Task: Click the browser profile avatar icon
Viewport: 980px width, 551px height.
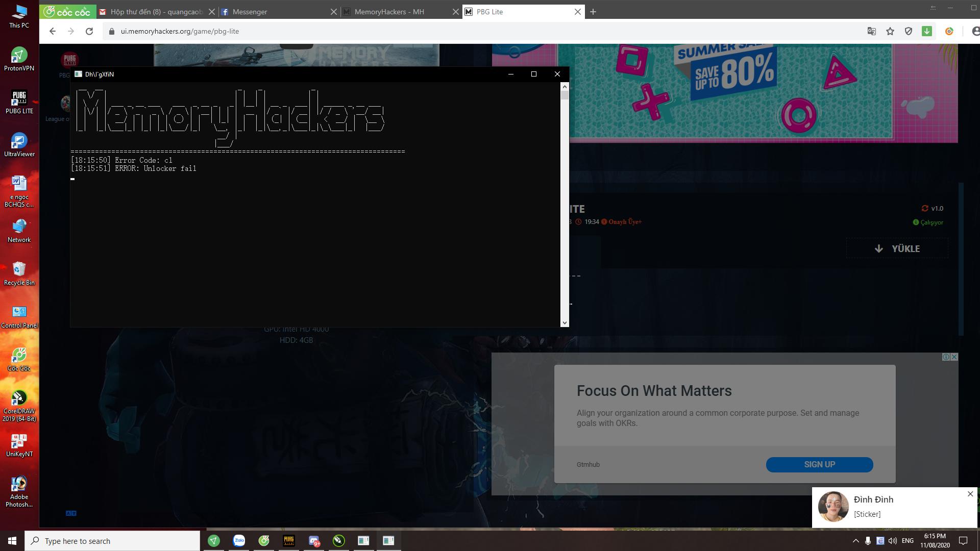Action: pos(975,31)
